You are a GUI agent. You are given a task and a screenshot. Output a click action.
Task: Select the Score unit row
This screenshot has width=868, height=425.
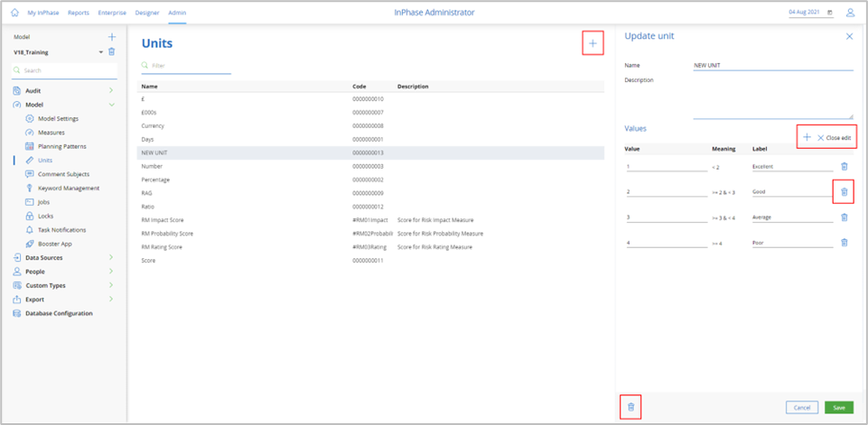click(x=370, y=261)
